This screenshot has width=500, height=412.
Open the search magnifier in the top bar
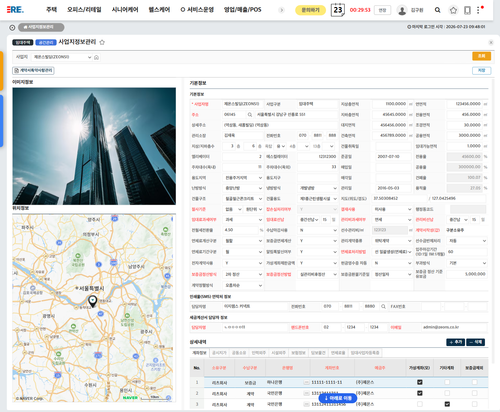[x=437, y=10]
